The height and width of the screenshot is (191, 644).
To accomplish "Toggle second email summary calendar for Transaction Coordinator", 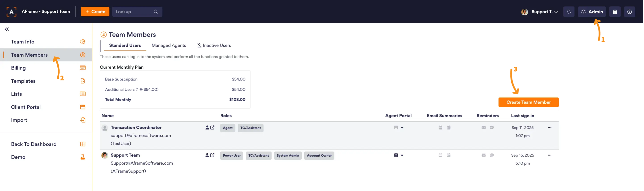I will (x=448, y=127).
